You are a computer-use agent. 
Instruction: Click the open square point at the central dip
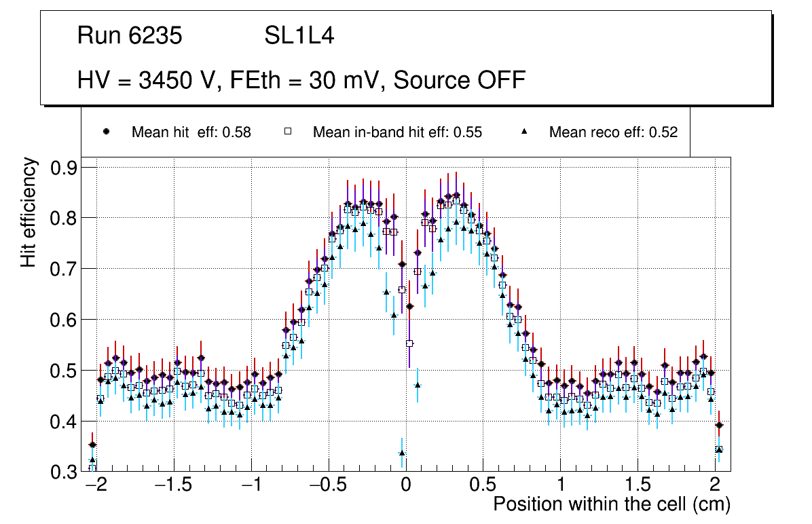[409, 343]
